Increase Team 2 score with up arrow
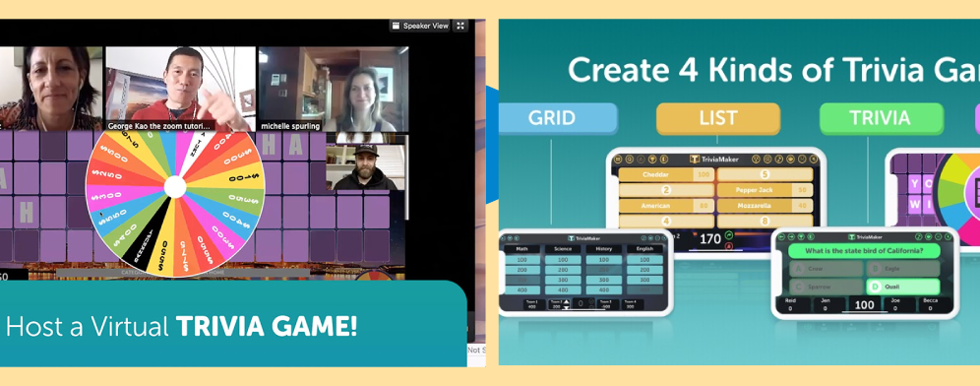Image resolution: width=980 pixels, height=386 pixels. point(566,302)
